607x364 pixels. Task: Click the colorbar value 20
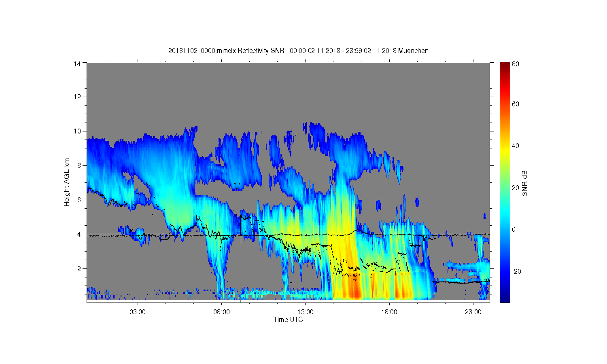tap(516, 188)
